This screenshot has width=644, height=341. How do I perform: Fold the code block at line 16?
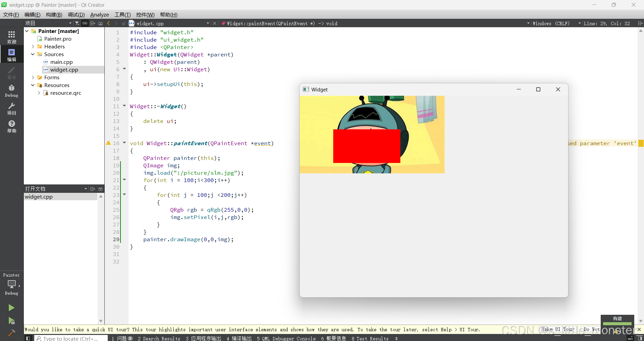click(124, 143)
